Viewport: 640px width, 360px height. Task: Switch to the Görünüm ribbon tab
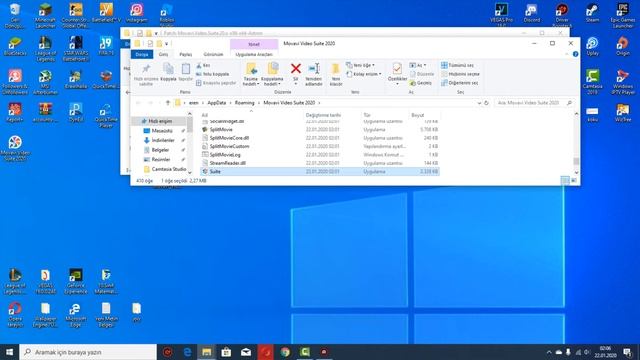coord(213,54)
